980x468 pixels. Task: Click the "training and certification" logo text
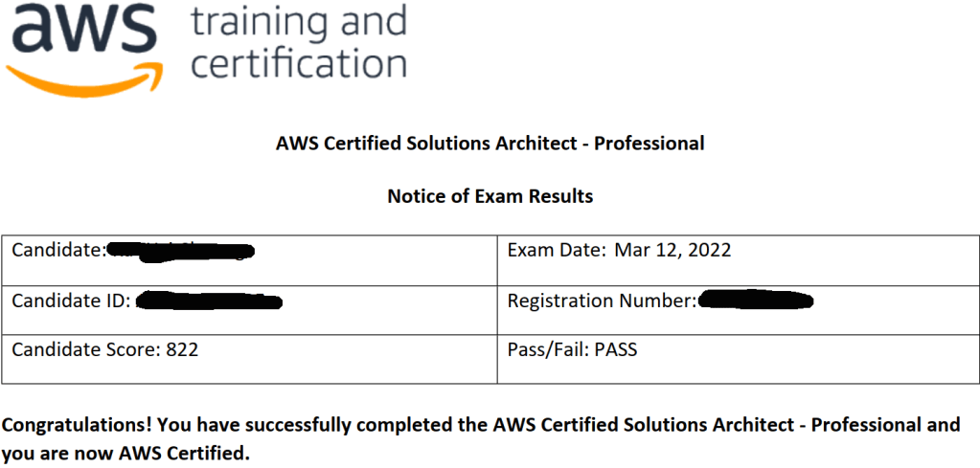298,42
